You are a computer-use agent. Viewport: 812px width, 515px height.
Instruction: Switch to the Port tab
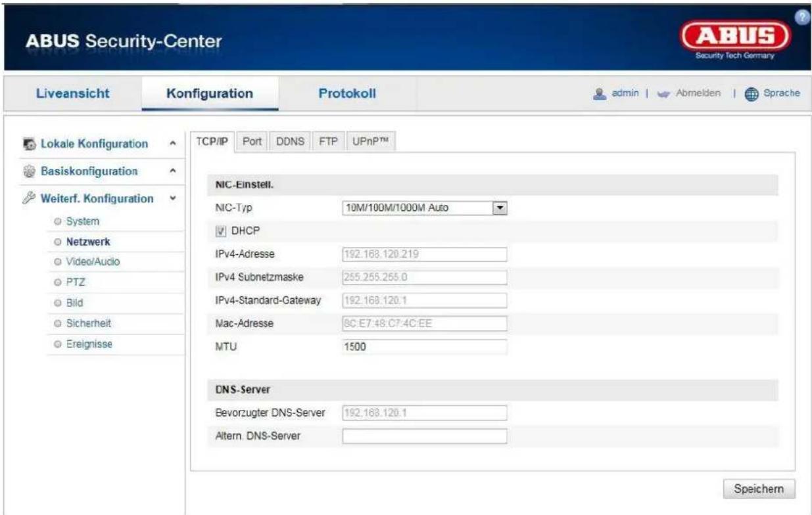252,143
